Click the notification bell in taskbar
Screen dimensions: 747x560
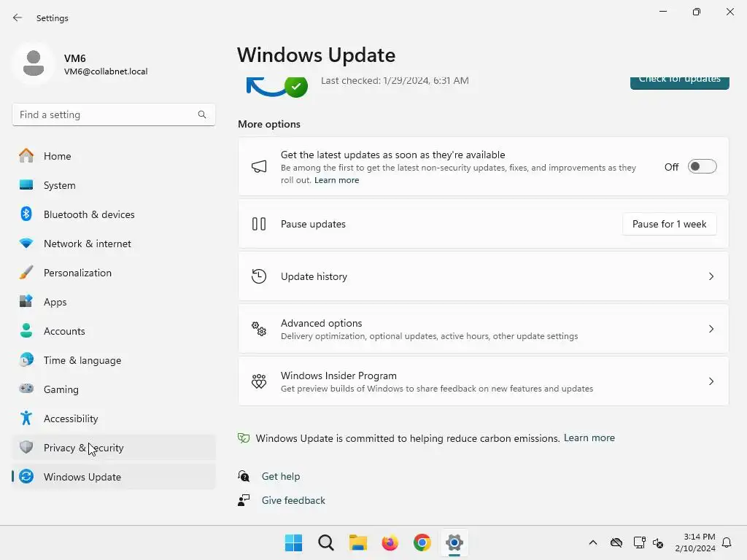click(x=727, y=542)
